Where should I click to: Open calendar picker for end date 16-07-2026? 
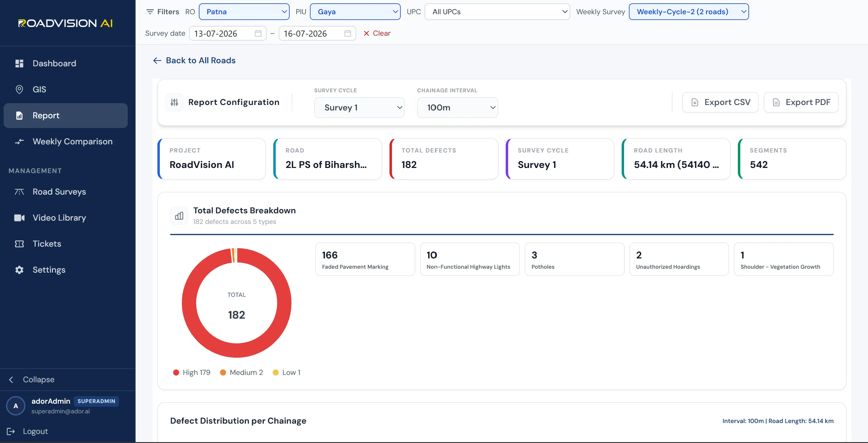348,33
